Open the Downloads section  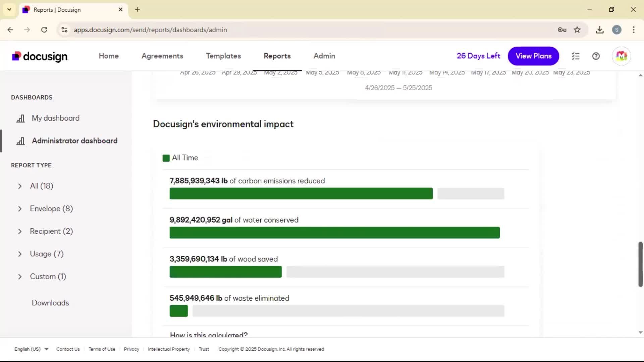(x=50, y=303)
